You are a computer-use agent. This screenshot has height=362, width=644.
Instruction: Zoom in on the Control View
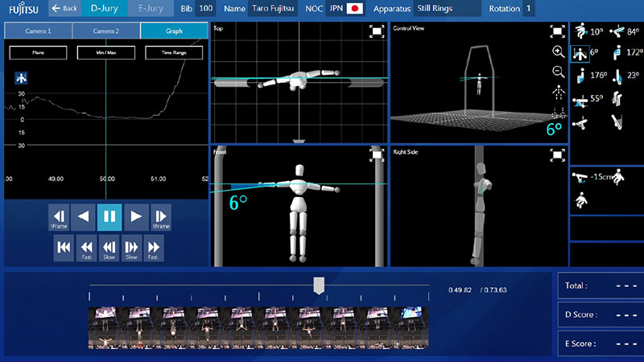558,51
